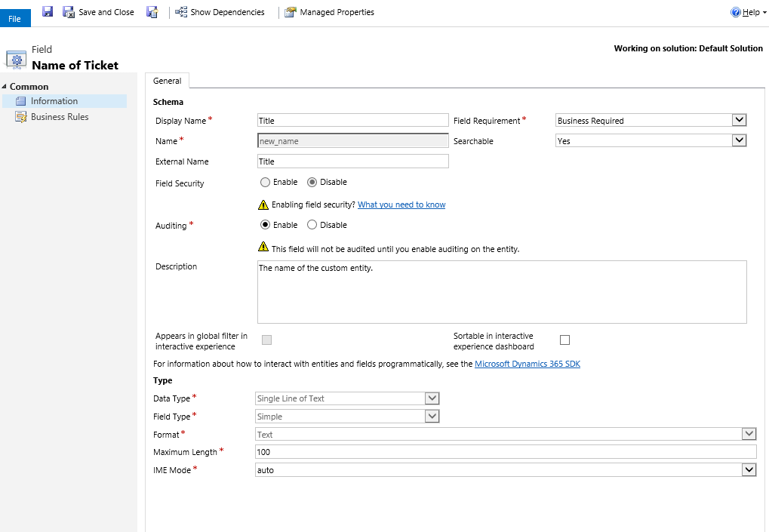The width and height of the screenshot is (769, 532).
Task: Click the Save and Close icon
Action: click(x=69, y=12)
